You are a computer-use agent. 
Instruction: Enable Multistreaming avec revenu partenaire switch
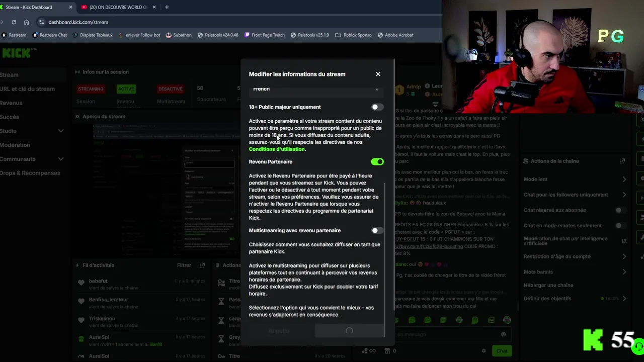coord(377,231)
